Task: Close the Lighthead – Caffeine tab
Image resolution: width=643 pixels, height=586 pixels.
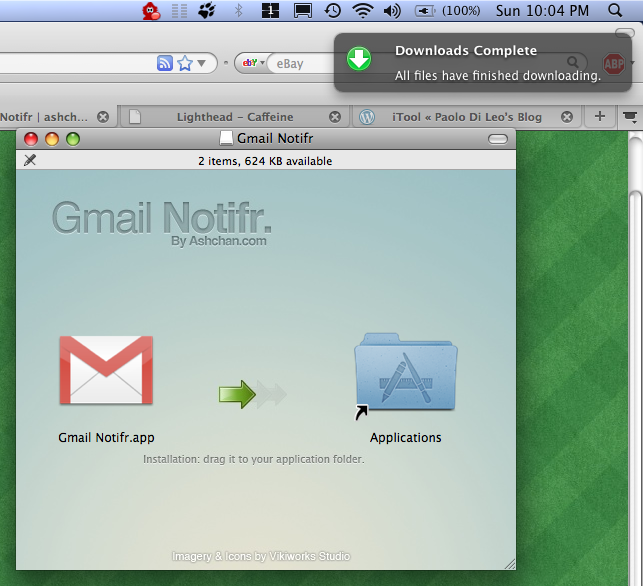Action: pos(335,117)
